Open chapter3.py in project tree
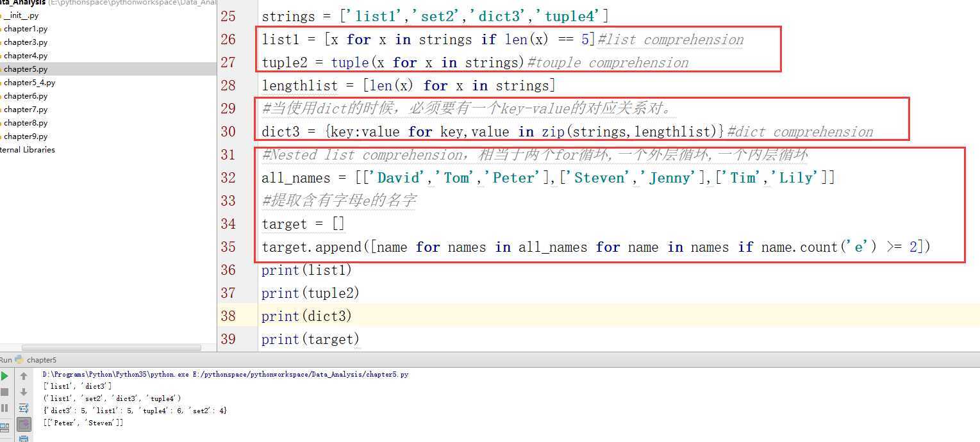The height and width of the screenshot is (442, 980). (25, 42)
